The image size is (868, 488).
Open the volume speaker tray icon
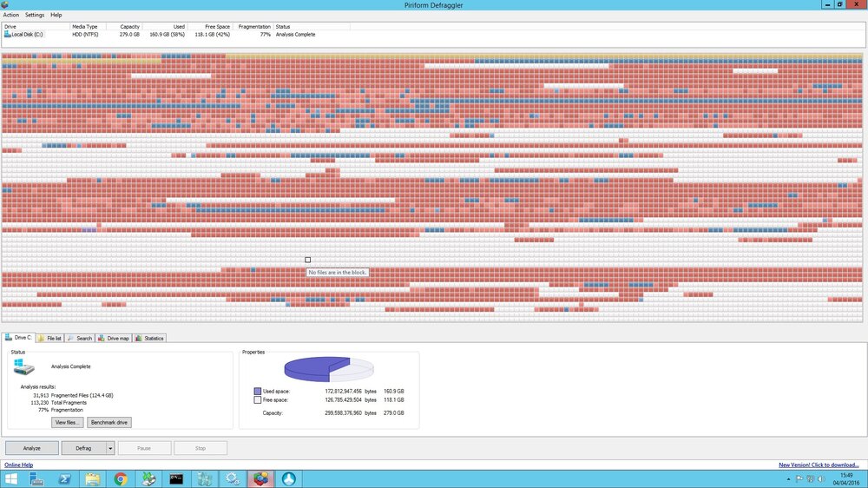tap(821, 479)
